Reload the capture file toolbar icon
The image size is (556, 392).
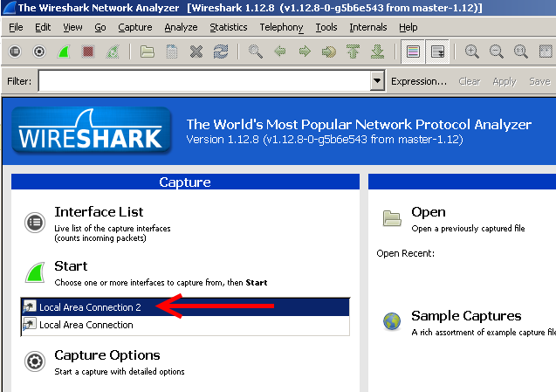(221, 52)
